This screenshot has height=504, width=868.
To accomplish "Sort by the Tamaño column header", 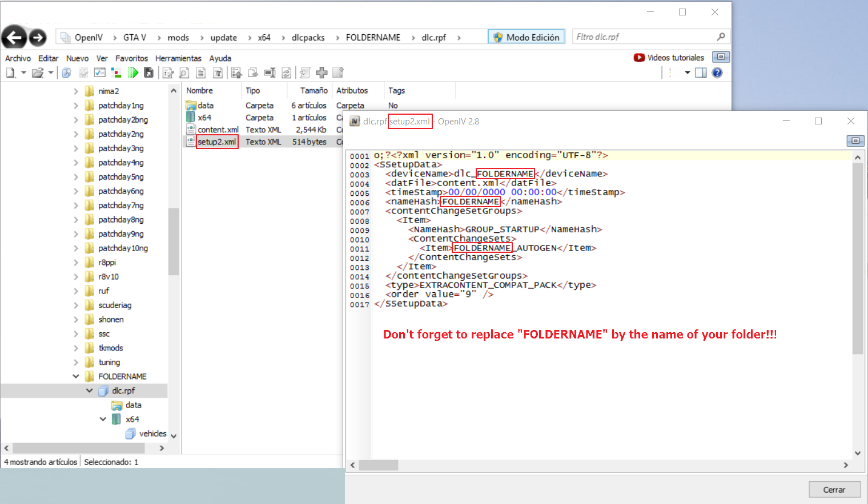I will point(314,90).
